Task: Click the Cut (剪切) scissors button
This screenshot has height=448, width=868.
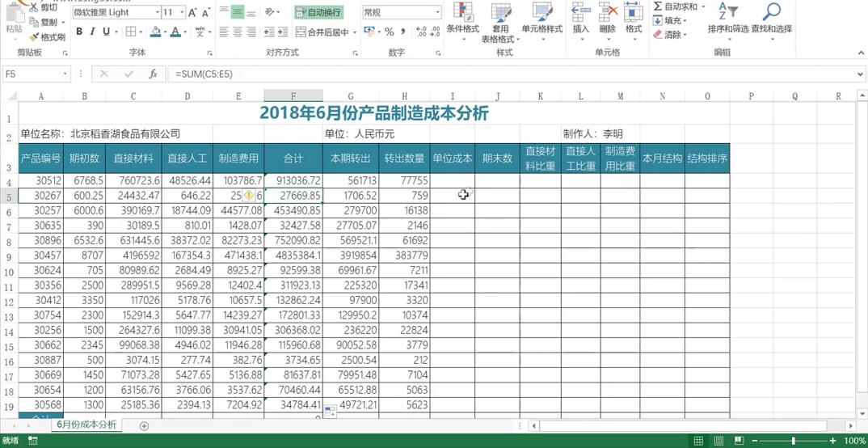Action: tap(43, 8)
